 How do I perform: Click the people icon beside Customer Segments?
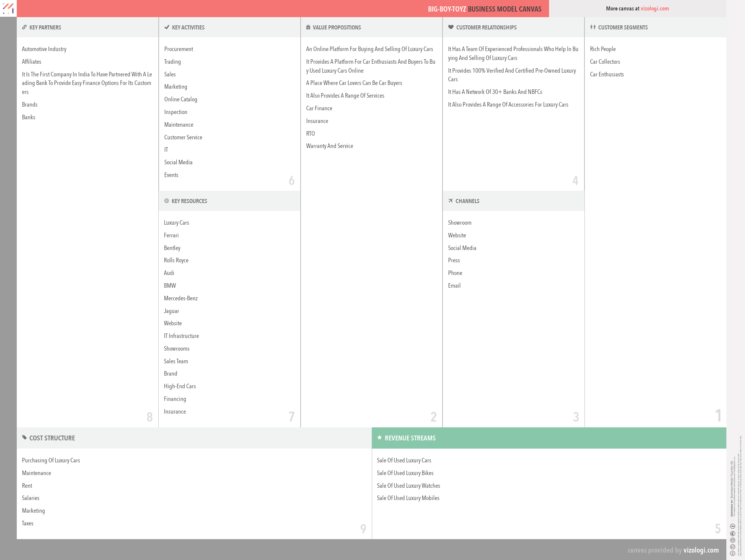coord(593,27)
